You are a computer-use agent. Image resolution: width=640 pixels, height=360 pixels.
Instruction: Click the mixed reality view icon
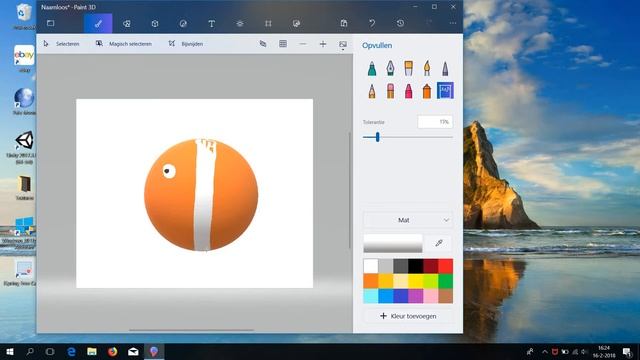point(263,44)
